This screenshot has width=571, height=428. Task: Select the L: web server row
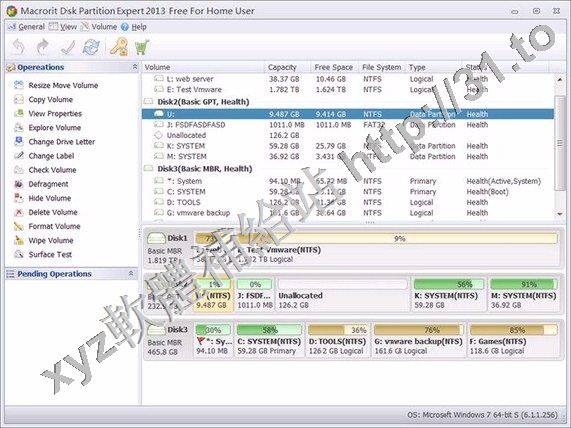(x=348, y=79)
